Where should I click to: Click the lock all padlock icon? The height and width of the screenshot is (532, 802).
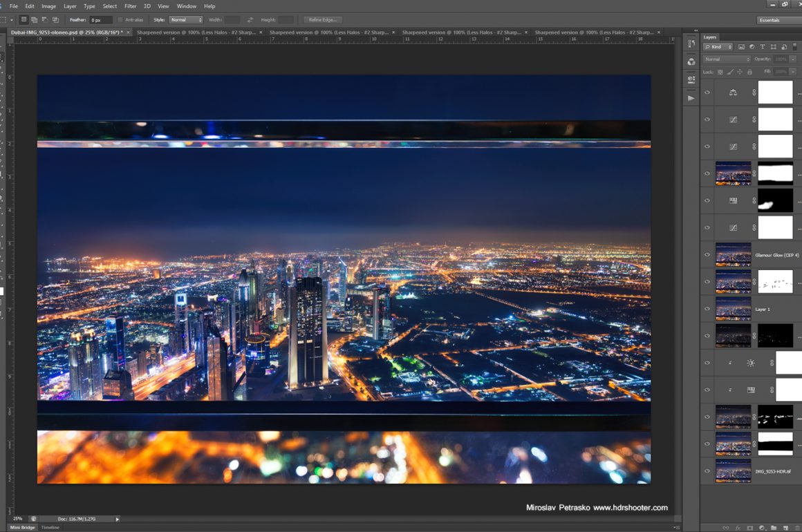point(749,72)
